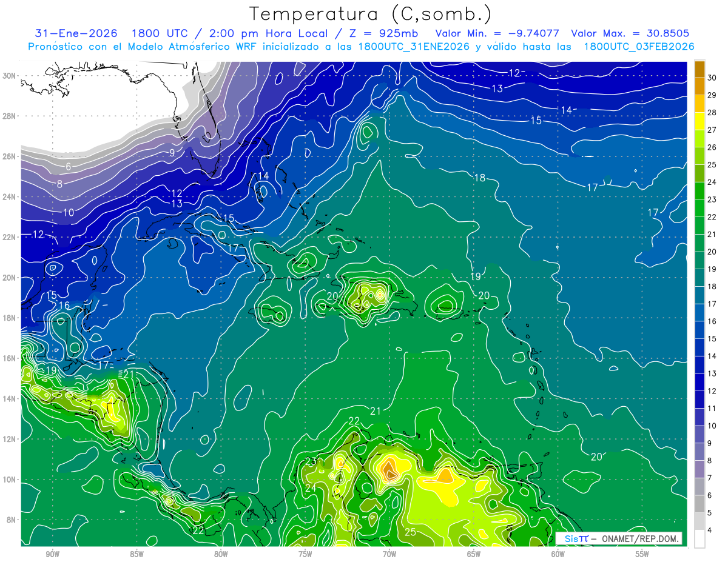Click the map contour label "18"
The height and width of the screenshot is (562, 728).
point(480,178)
